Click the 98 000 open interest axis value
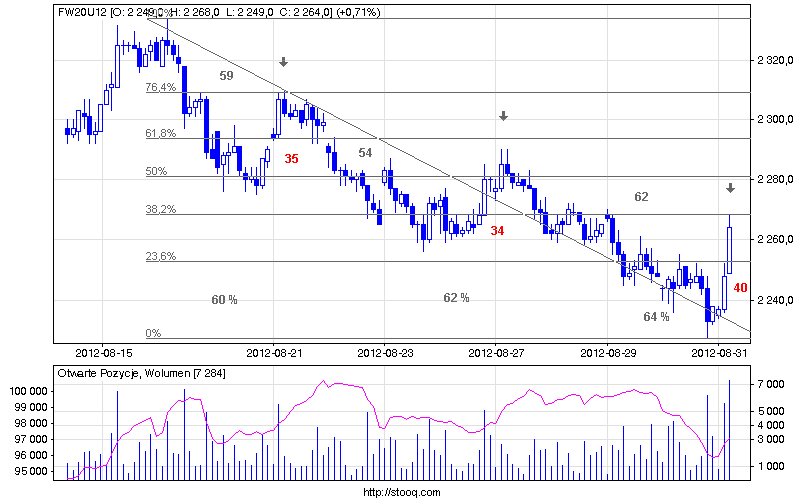Image resolution: width=800 pixels, height=500 pixels. click(31, 423)
